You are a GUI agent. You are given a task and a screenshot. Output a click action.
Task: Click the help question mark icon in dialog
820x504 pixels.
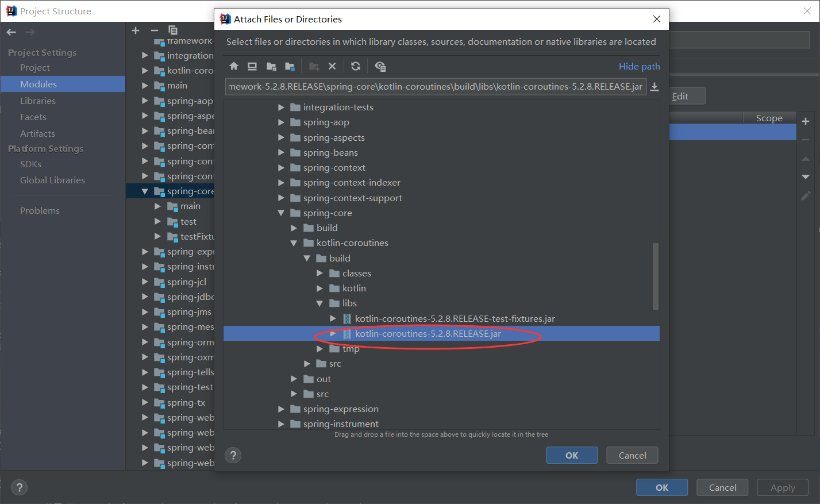pos(233,455)
